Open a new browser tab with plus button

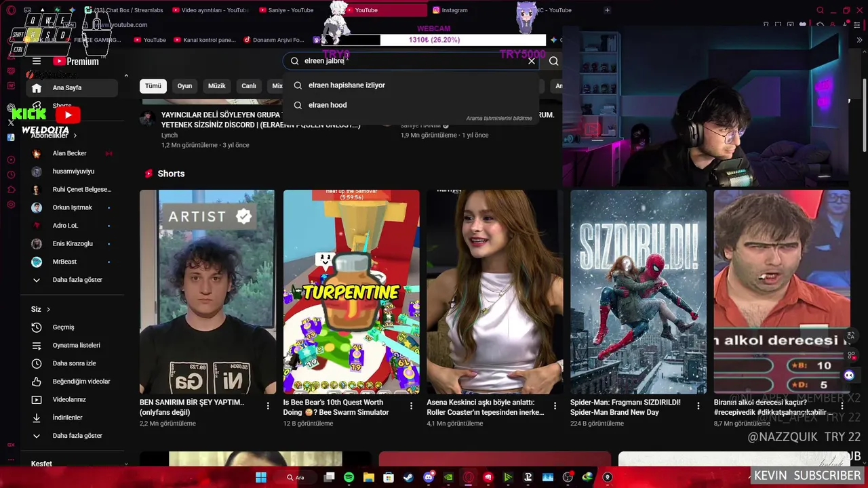coord(607,10)
